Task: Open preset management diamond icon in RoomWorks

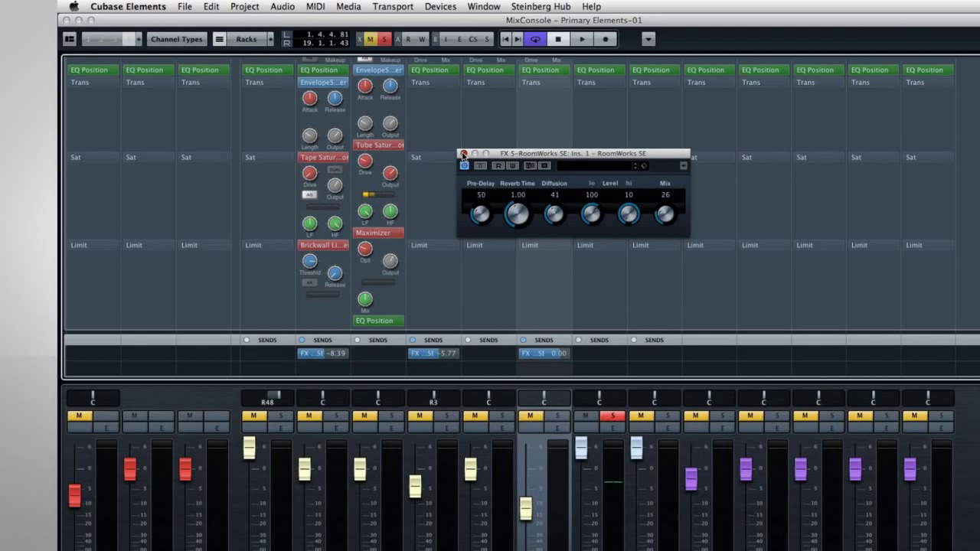Action: [x=644, y=165]
